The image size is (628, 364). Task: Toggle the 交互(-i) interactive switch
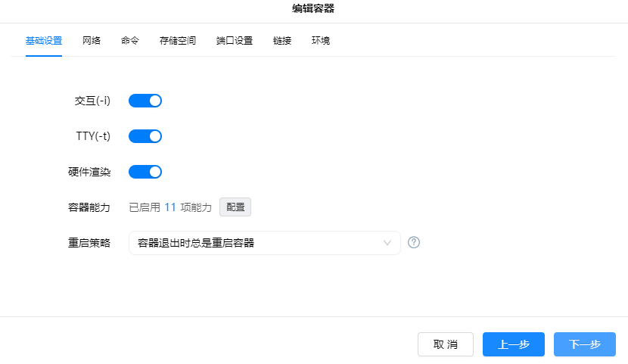[145, 101]
